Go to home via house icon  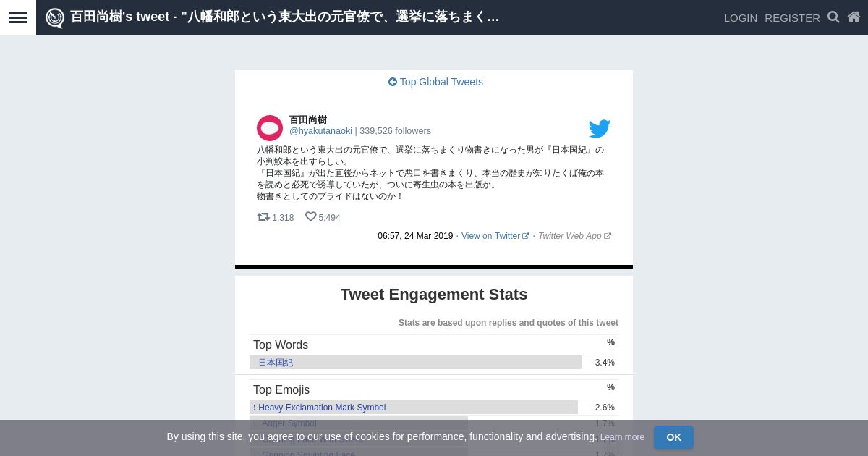[854, 17]
